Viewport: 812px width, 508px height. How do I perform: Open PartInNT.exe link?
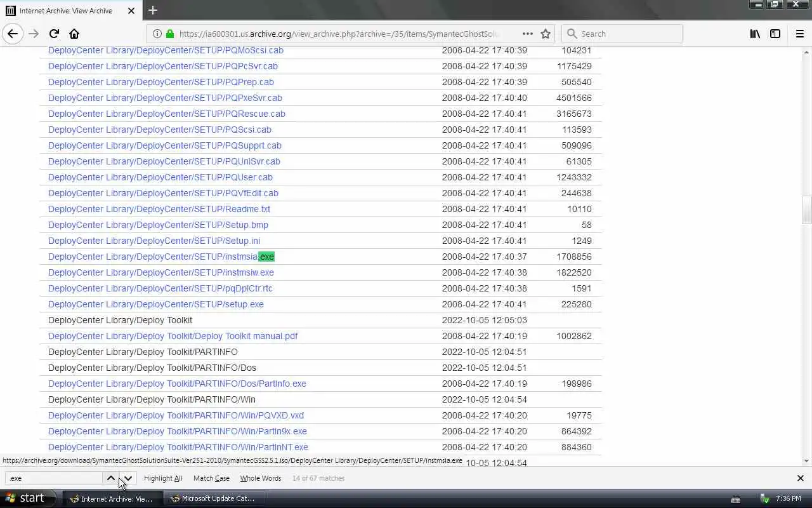(178, 447)
